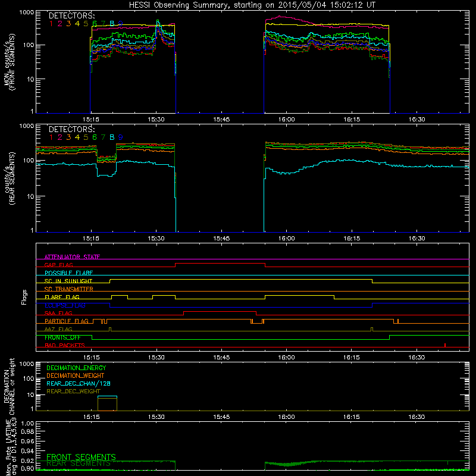Click the 15:30 tick label under front segments plot

coord(156,120)
